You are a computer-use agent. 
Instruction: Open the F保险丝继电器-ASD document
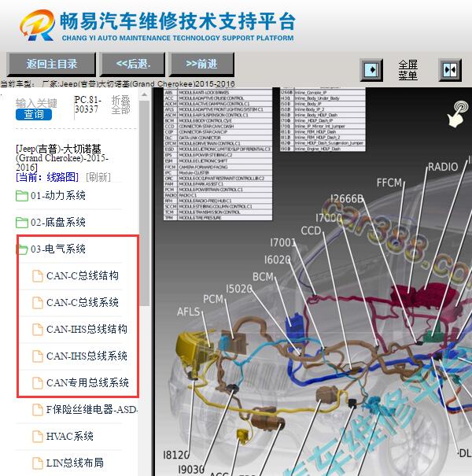[92, 409]
